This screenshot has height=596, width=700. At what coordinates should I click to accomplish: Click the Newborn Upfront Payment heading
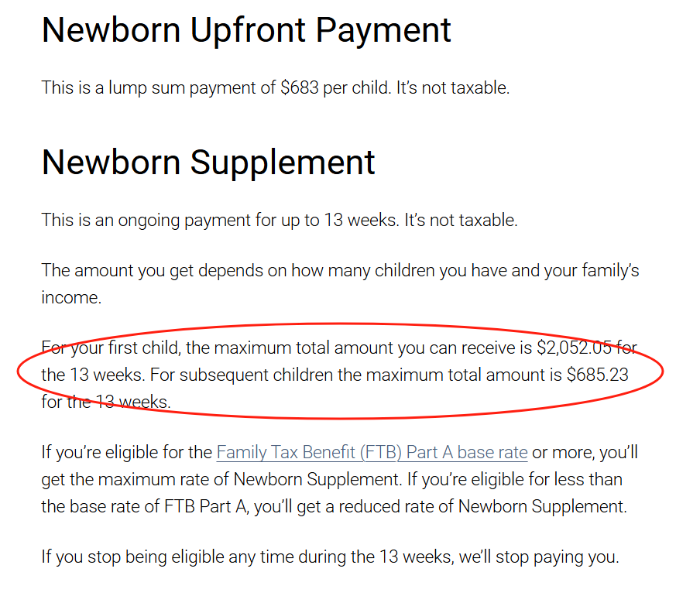246,29
